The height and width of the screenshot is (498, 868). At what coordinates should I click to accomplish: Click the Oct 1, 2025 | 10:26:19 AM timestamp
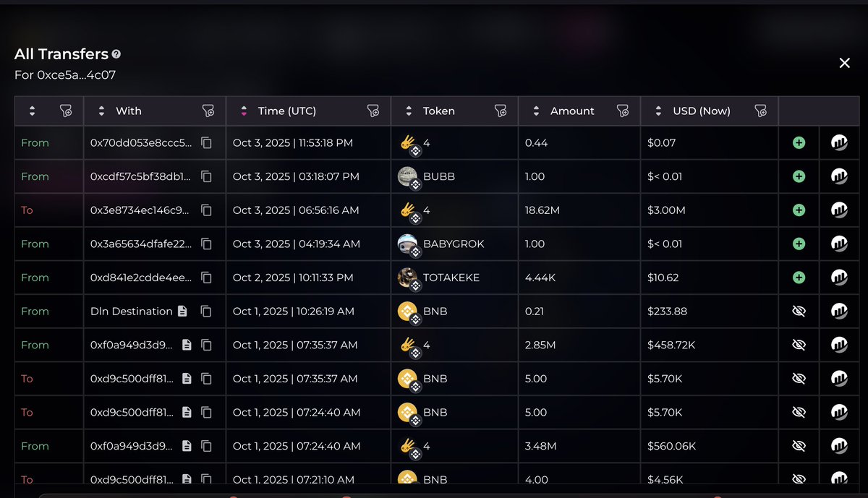pos(294,312)
